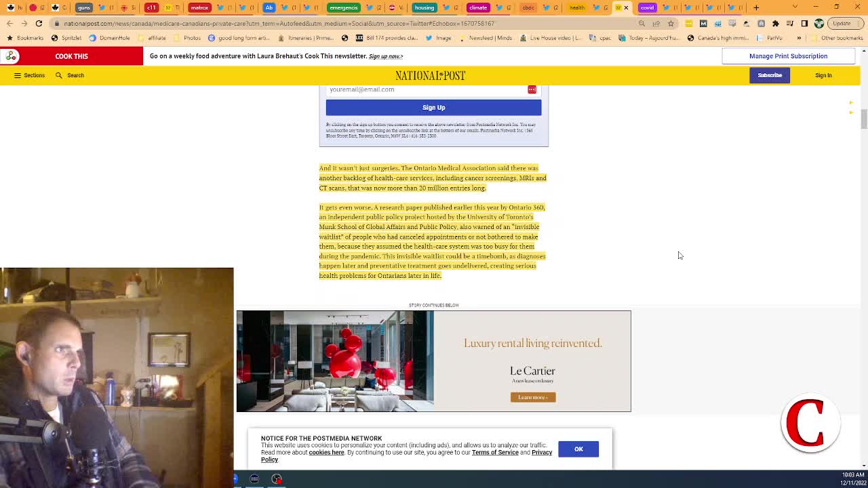Viewport: 868px width, 488px height.
Task: Open the browser profile avatar
Action: coord(819,23)
